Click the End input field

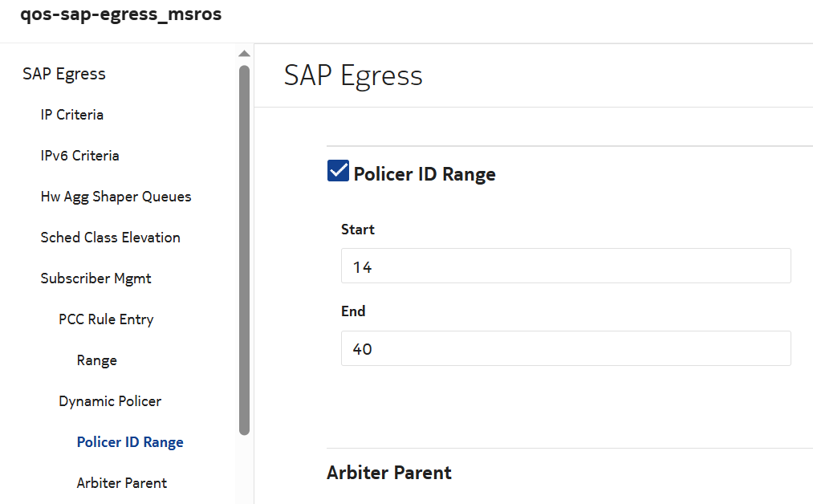565,349
